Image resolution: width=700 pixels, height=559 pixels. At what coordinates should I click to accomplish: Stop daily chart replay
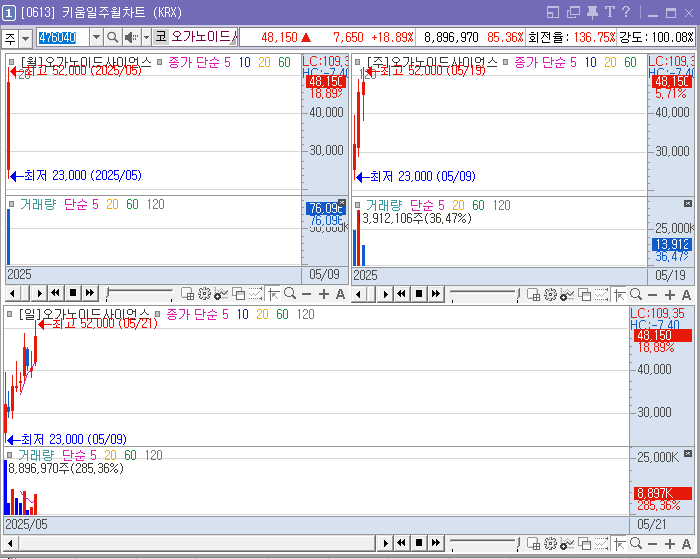point(419,543)
